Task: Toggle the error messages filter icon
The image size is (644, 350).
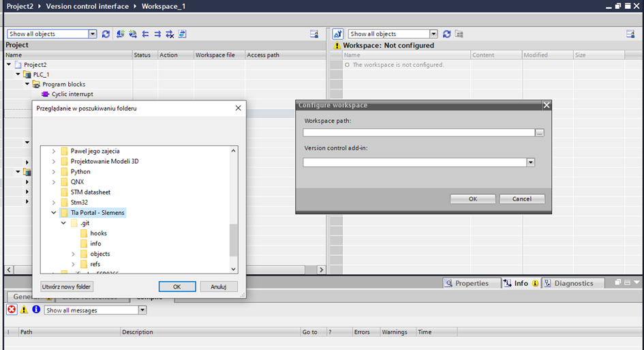Action: click(x=12, y=310)
